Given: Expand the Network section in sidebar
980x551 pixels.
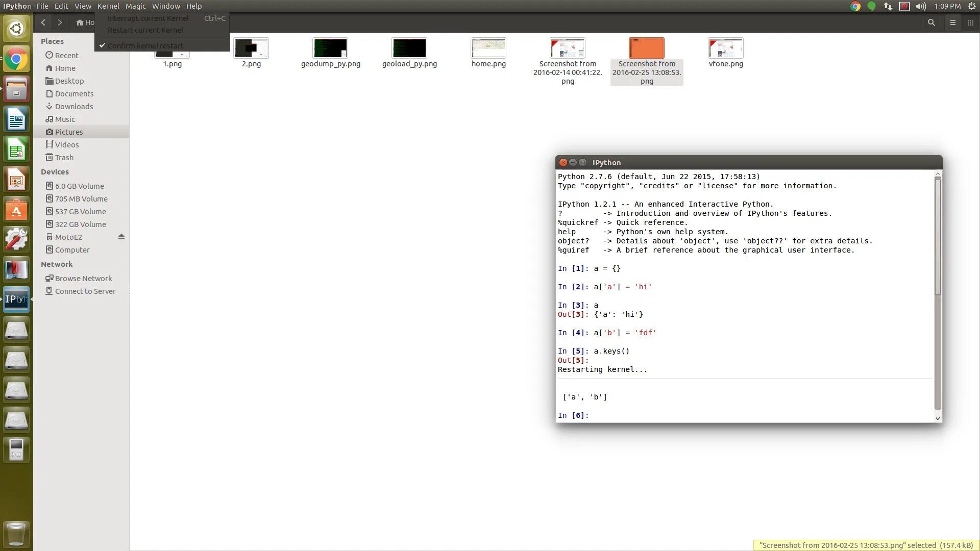Looking at the screenshot, I should tap(56, 264).
